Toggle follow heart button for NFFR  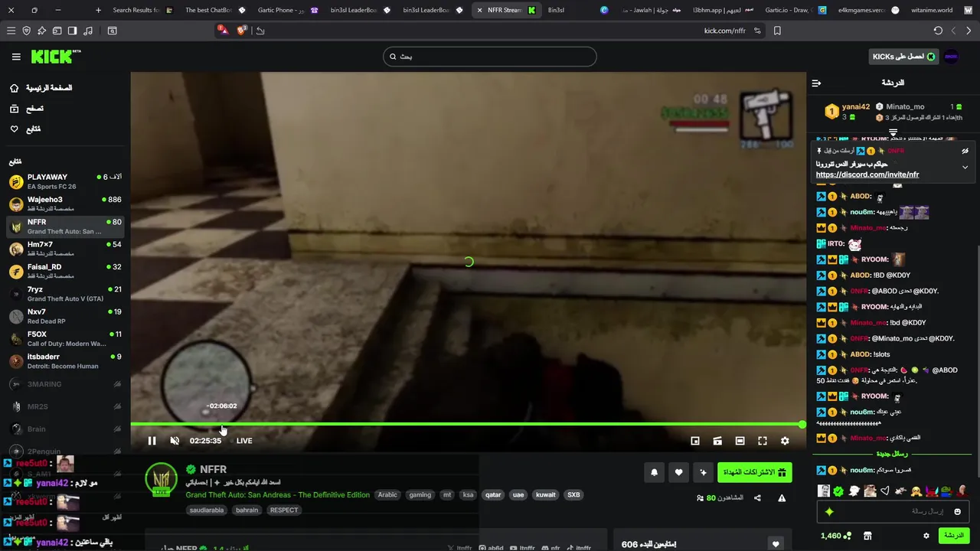point(678,472)
